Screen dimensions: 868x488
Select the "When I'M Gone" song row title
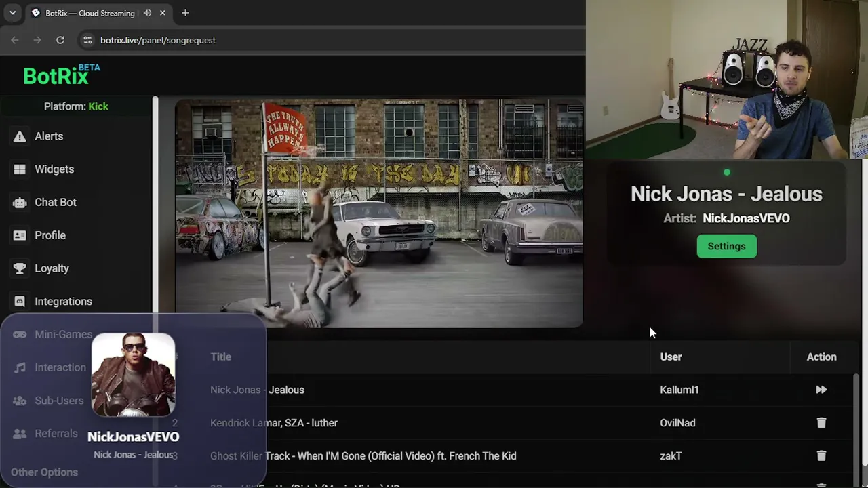pos(363,456)
